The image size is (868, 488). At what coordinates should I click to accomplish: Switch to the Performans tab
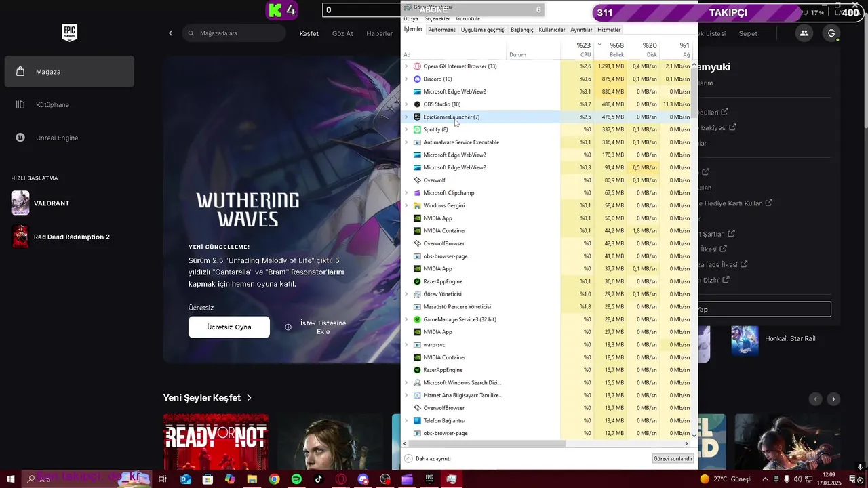tap(441, 30)
